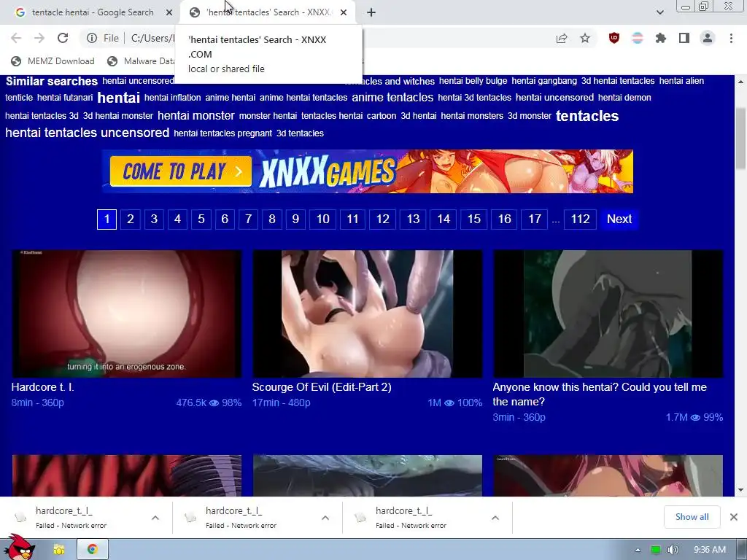Share this page using the share icon
Image resolution: width=747 pixels, height=560 pixels.
coord(562,38)
